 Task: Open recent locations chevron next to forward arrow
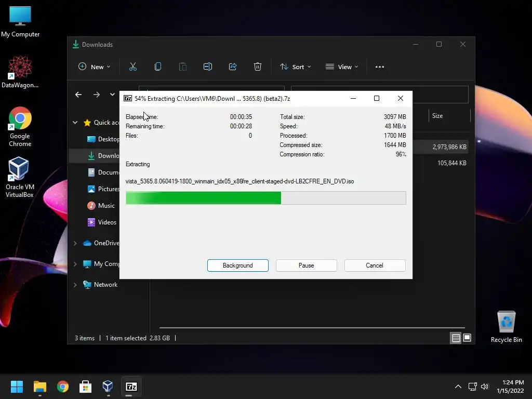coord(112,95)
